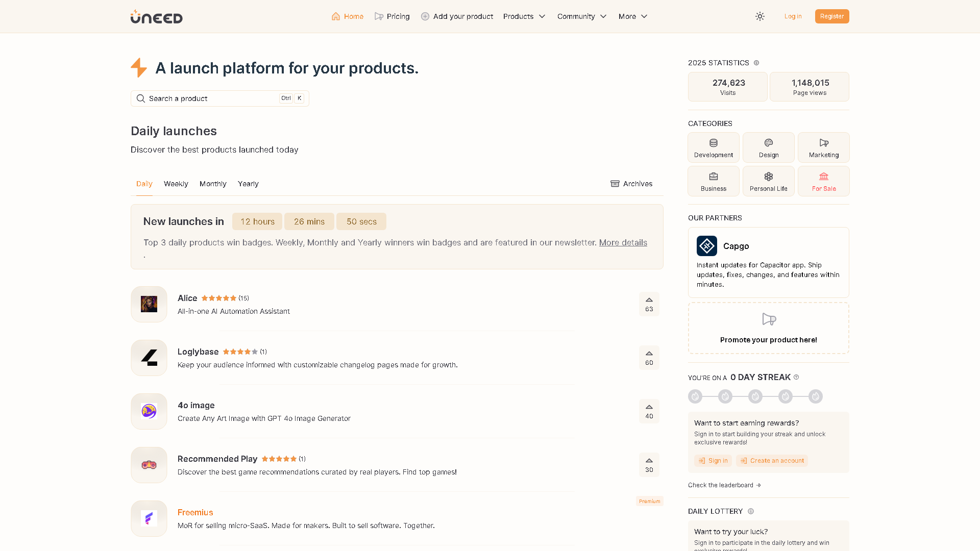The width and height of the screenshot is (980, 551).
Task: Select the Marketing category
Action: (824, 147)
